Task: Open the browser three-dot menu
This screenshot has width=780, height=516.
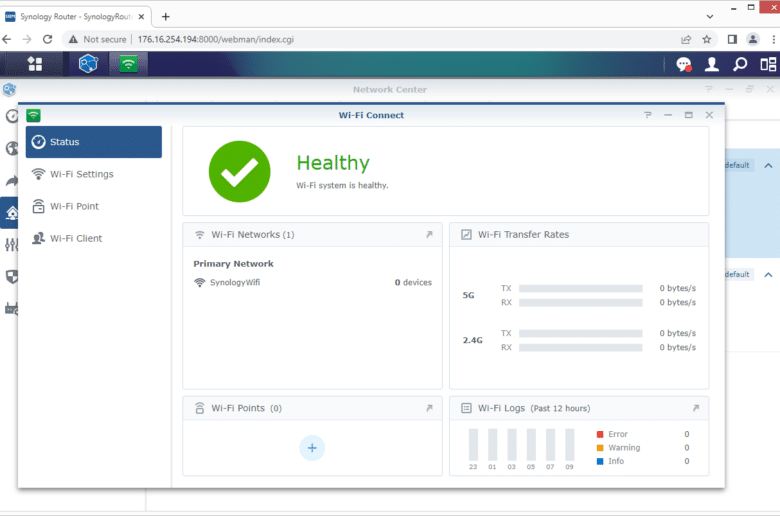Action: (774, 39)
